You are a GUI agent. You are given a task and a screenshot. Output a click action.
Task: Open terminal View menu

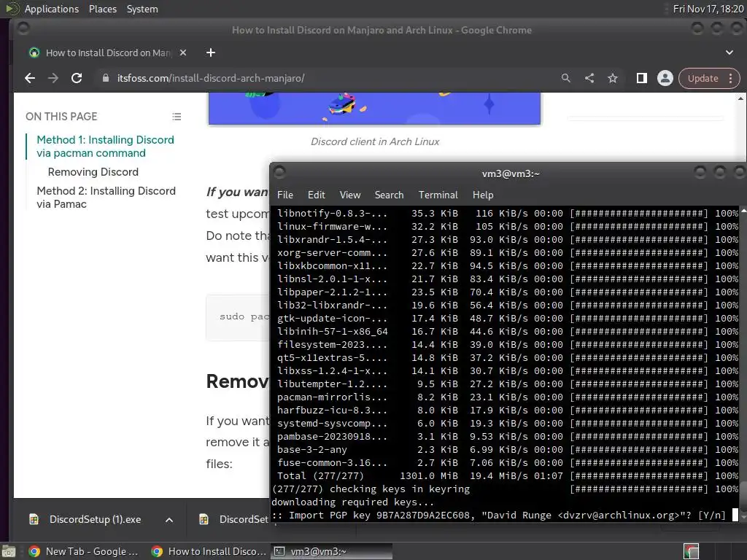click(x=350, y=195)
